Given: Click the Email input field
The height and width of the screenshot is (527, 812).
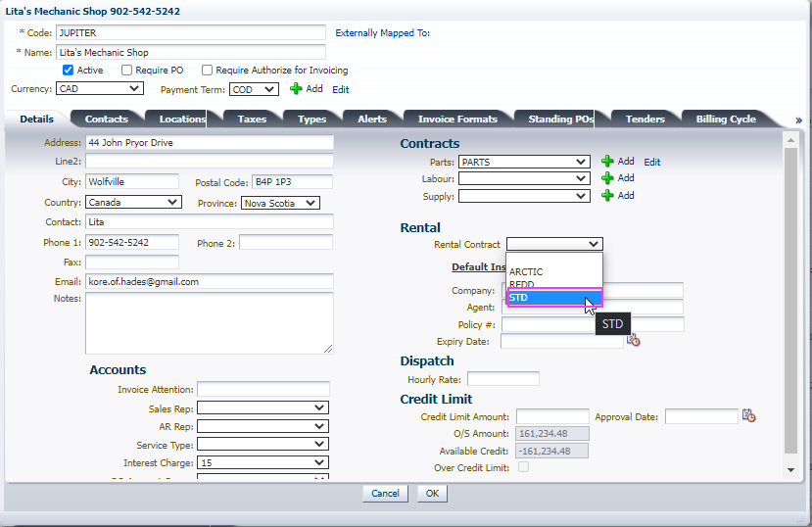Looking at the screenshot, I should pos(210,281).
